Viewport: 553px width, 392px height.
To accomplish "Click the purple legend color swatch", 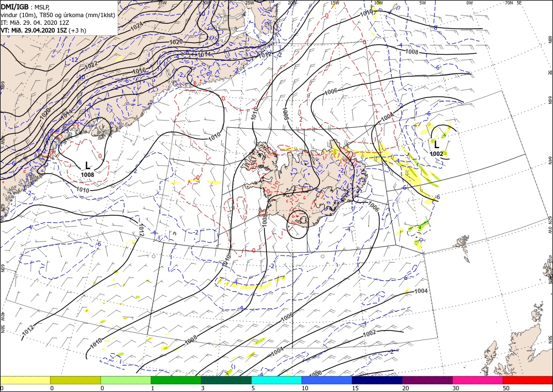I will pos(427,380).
